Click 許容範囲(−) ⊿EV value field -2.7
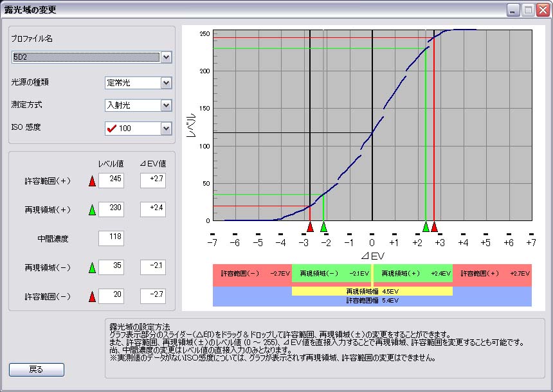Viewport: 553px width, 392px height. pos(153,296)
